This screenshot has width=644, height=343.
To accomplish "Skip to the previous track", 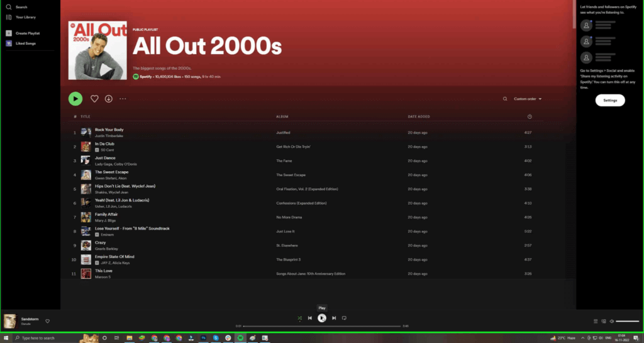I will coord(310,318).
